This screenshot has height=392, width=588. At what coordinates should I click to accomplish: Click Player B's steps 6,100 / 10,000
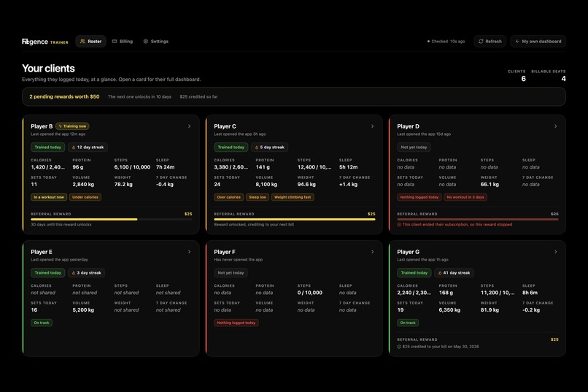pos(132,167)
